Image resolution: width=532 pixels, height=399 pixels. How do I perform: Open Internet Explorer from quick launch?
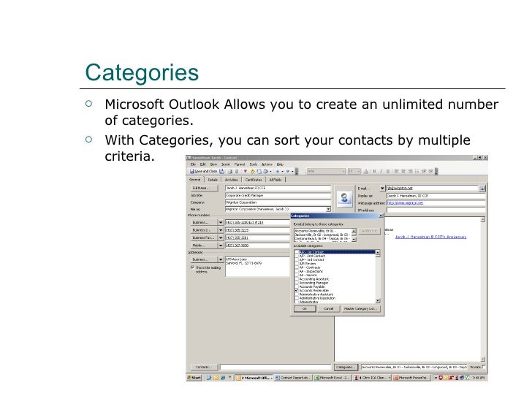coord(223,378)
